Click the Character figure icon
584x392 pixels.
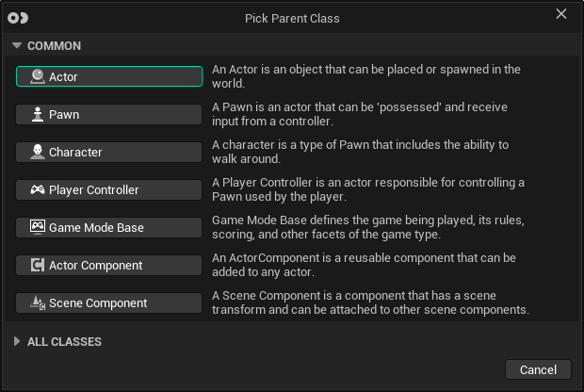coord(38,152)
